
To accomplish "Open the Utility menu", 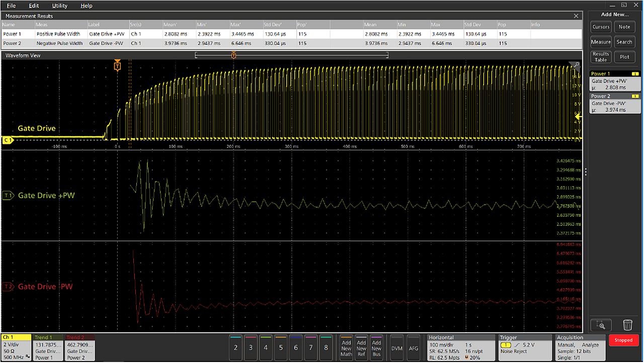I will coord(59,6).
